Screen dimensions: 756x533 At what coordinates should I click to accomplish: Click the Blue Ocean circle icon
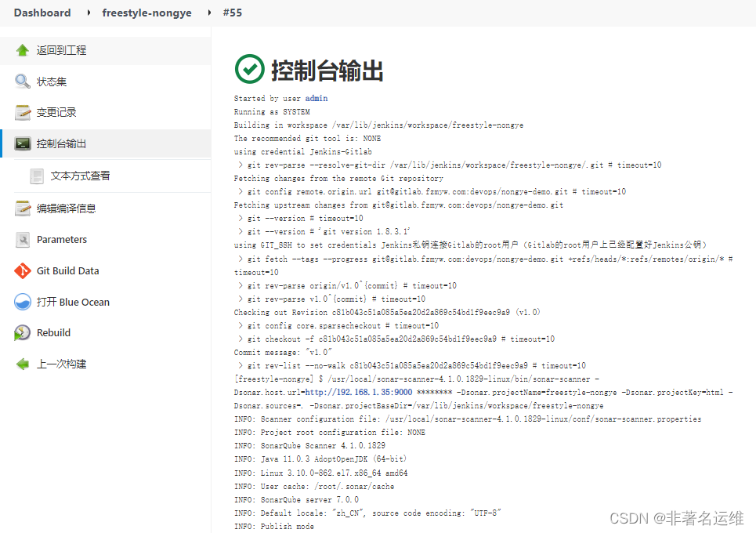(x=22, y=302)
